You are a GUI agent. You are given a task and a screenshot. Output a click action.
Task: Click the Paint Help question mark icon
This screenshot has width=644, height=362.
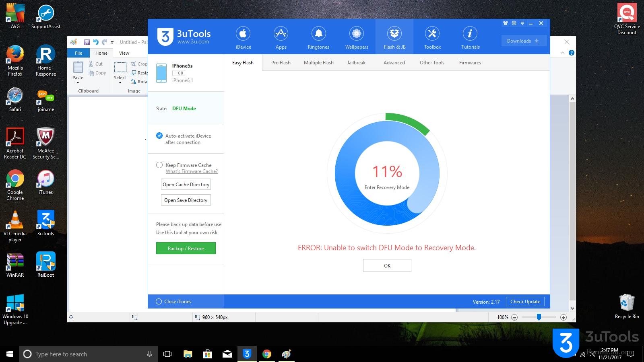pyautogui.click(x=571, y=53)
